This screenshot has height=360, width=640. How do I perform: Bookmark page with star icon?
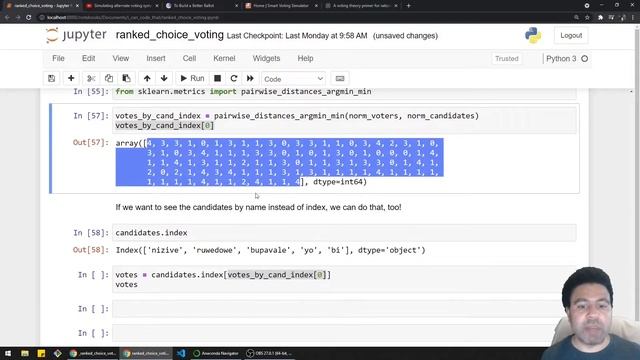587,18
